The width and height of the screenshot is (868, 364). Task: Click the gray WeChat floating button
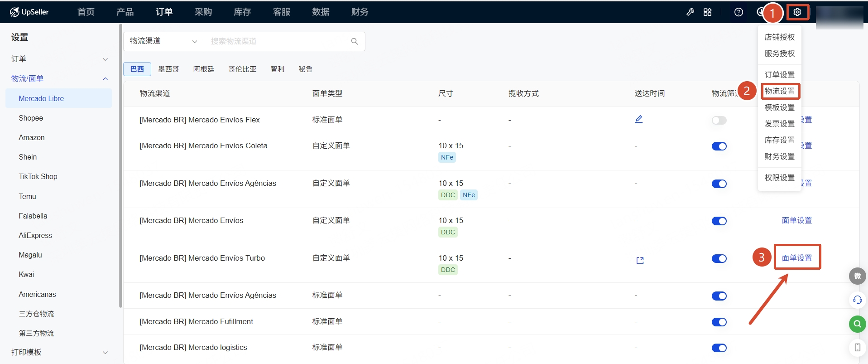coord(857,276)
